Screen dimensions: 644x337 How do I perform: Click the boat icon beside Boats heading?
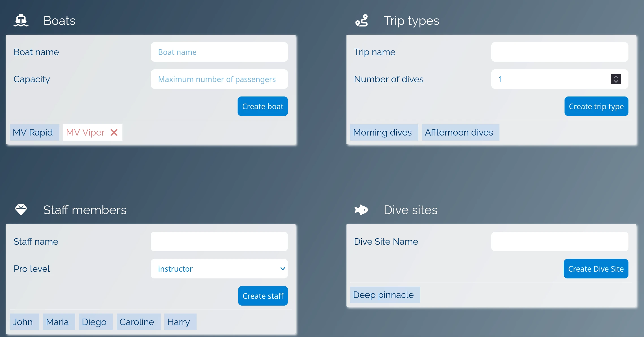point(21,21)
